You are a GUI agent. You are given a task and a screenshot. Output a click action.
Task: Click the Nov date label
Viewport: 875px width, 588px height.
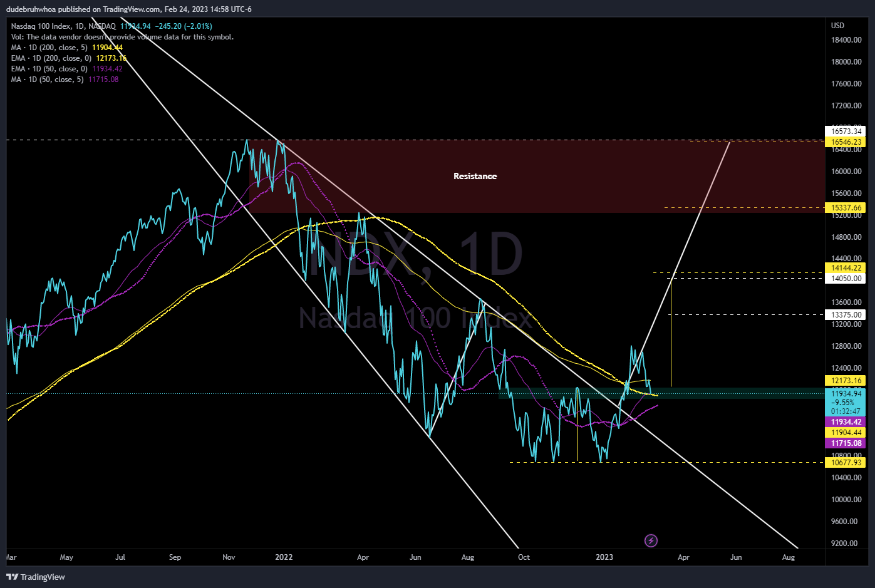coord(229,557)
